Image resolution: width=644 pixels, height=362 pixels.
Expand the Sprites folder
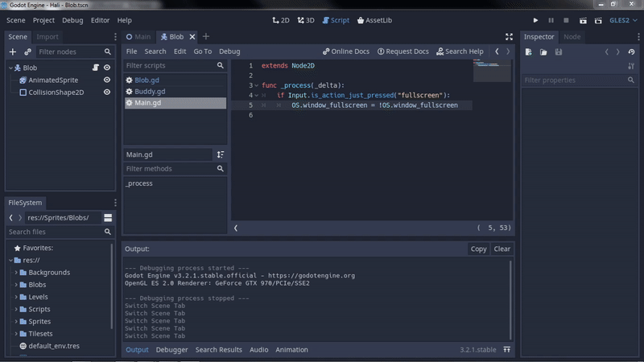[x=16, y=321]
